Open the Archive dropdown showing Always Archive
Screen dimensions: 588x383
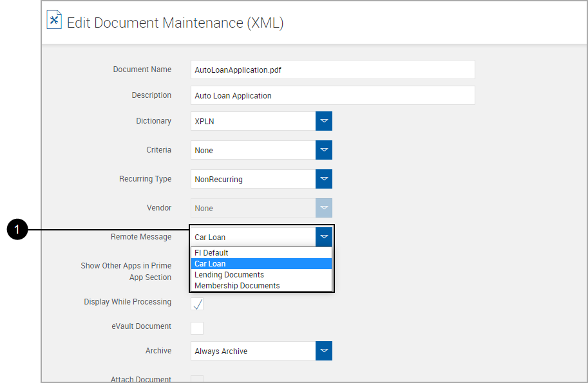tap(323, 350)
